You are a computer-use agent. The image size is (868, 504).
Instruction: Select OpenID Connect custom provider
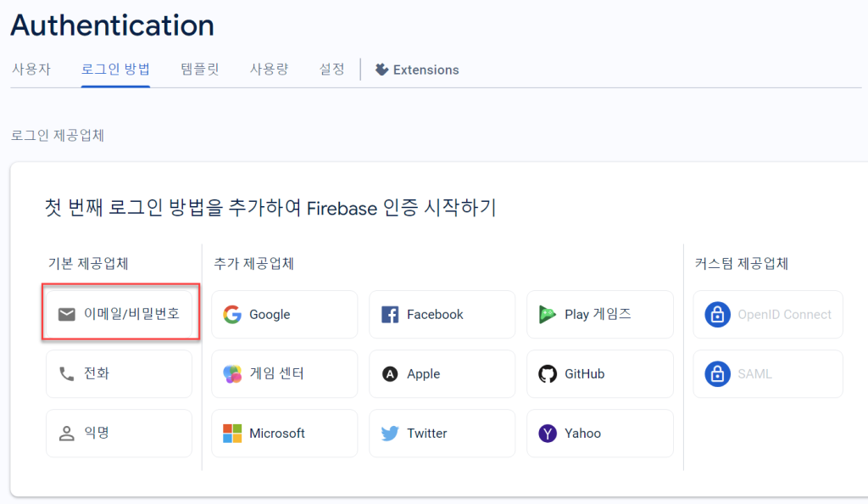(x=768, y=315)
